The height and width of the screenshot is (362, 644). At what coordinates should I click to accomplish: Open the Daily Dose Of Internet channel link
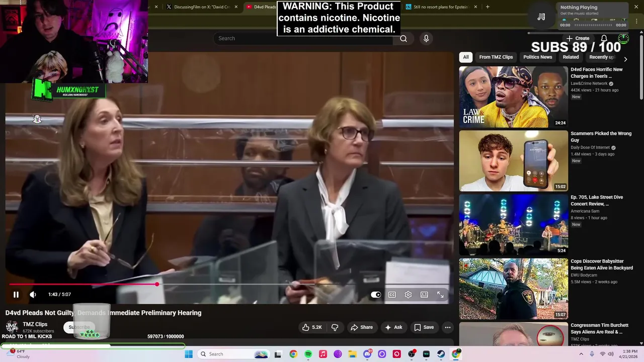coord(590,147)
